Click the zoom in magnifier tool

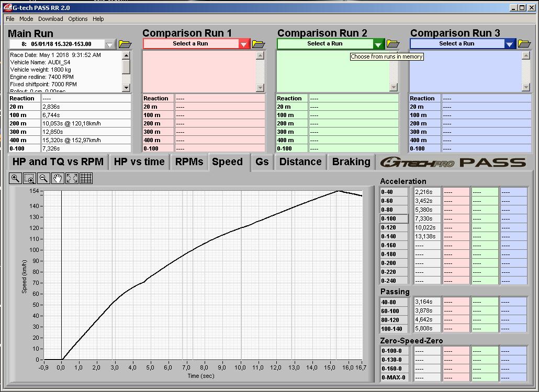pos(15,178)
